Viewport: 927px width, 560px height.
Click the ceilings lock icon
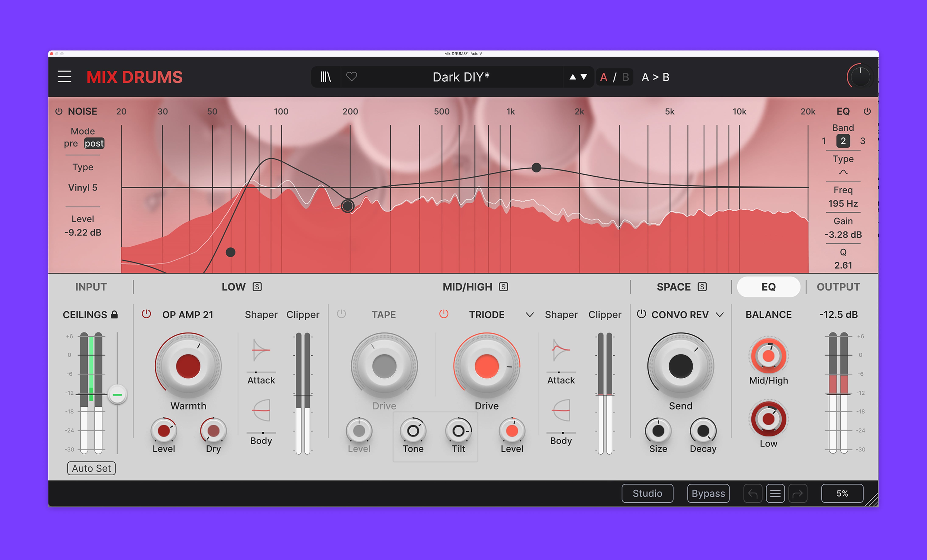click(115, 315)
